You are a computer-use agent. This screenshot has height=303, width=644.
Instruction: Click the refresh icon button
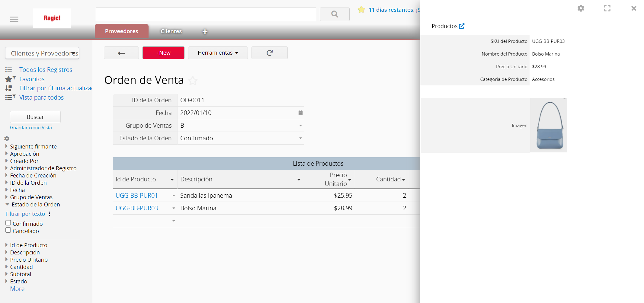pos(269,53)
